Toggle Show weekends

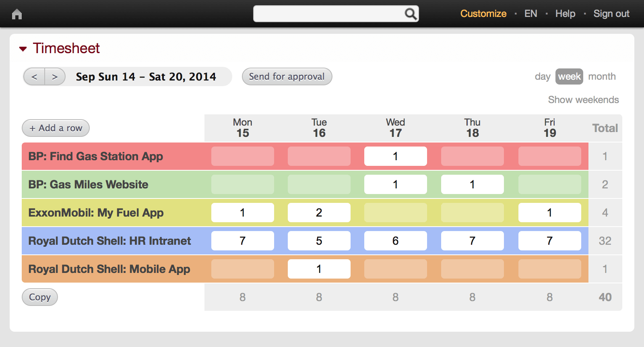tap(583, 100)
